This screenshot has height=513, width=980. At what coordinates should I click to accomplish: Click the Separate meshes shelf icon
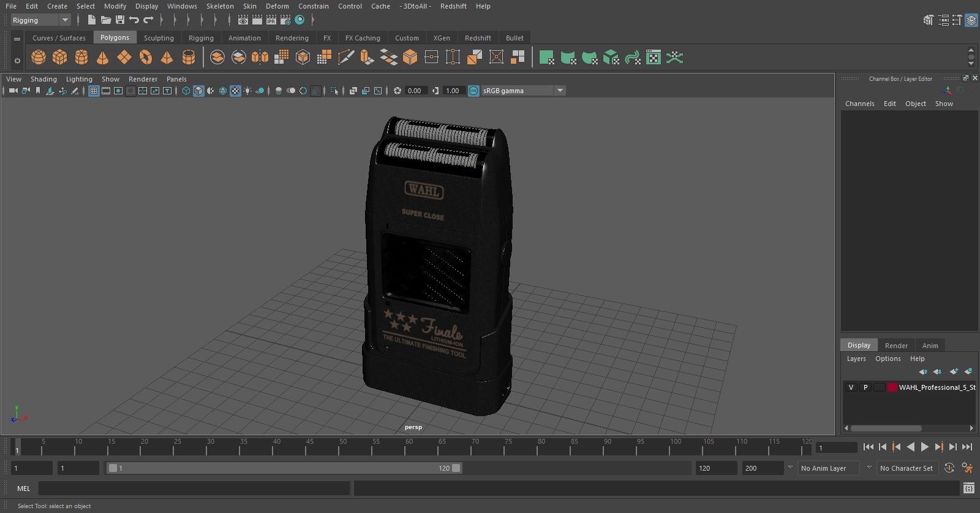(x=239, y=58)
